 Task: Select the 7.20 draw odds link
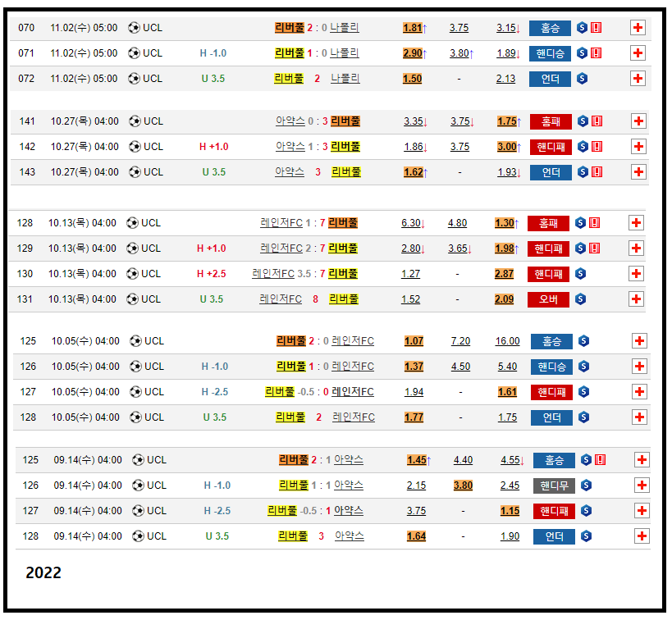coord(460,341)
